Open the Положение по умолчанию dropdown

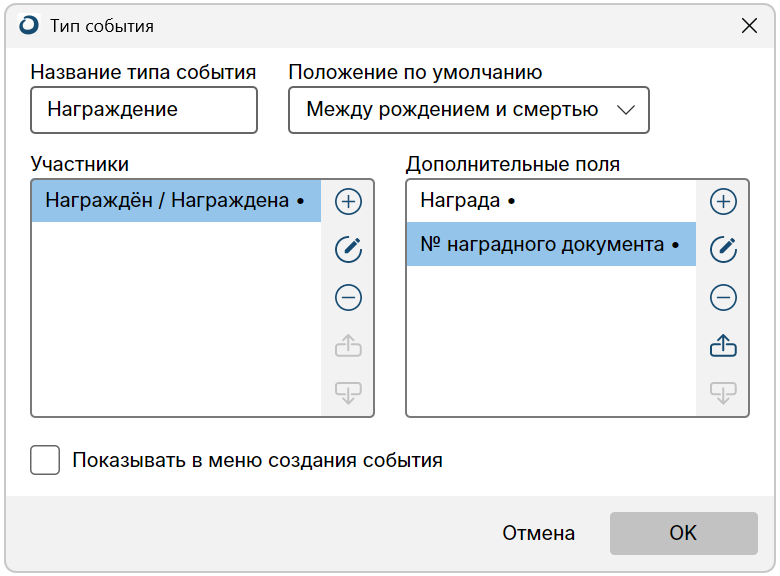[469, 110]
